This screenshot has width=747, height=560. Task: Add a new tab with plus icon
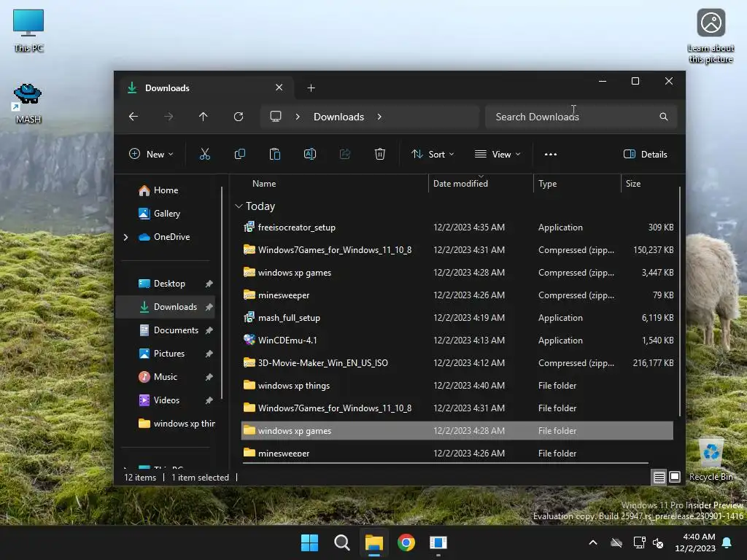pos(311,88)
